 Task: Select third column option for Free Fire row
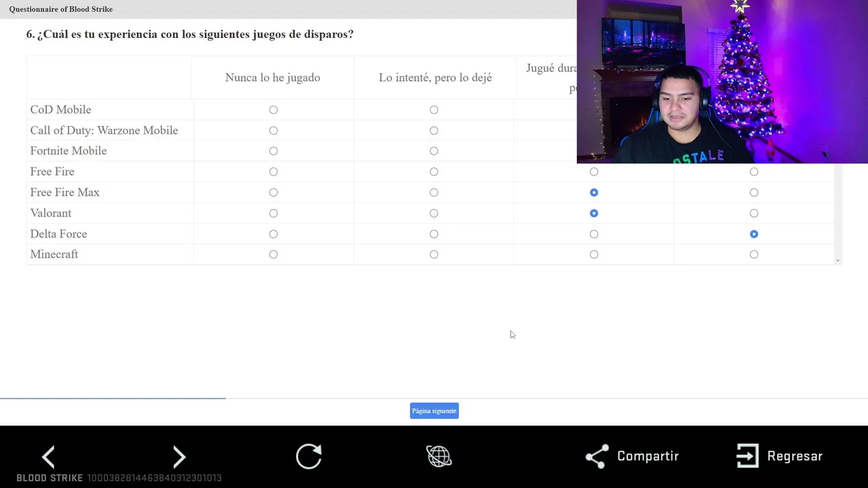[x=594, y=171]
